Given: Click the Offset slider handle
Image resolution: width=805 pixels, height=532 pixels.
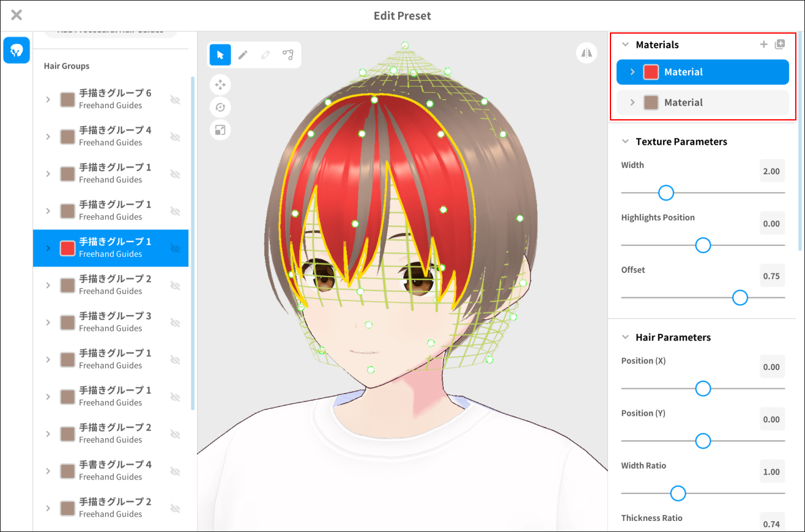Looking at the screenshot, I should pos(740,298).
